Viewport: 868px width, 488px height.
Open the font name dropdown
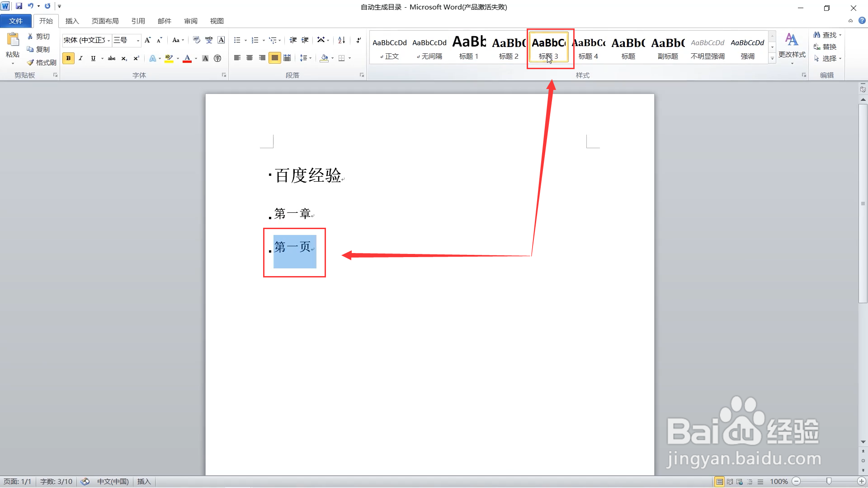tap(109, 41)
